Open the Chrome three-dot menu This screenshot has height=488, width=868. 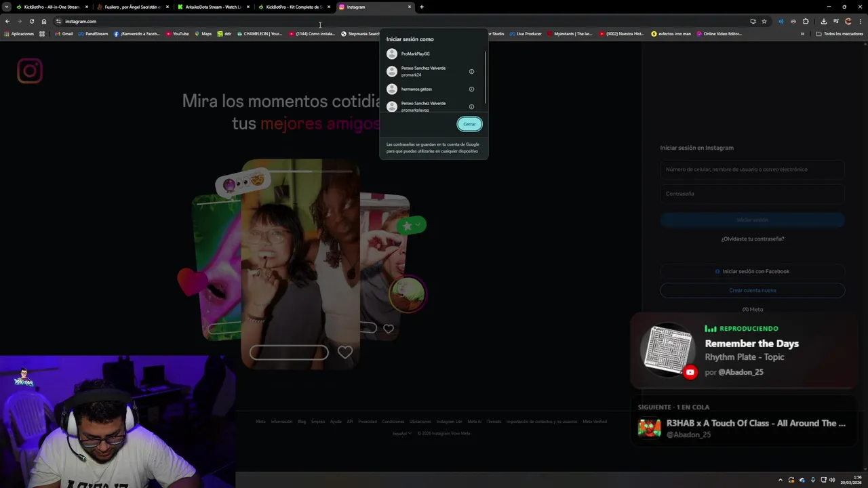point(861,21)
